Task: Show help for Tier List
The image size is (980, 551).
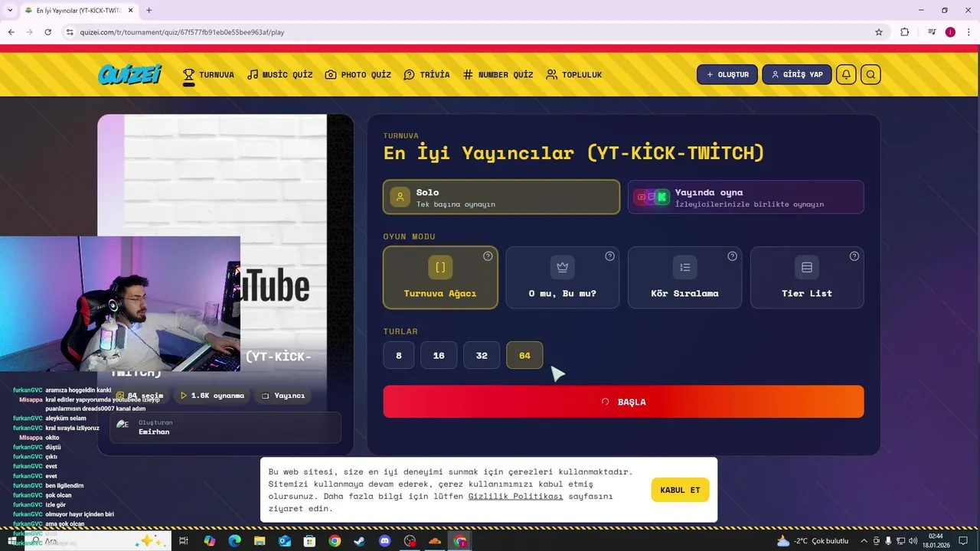Action: pyautogui.click(x=854, y=256)
